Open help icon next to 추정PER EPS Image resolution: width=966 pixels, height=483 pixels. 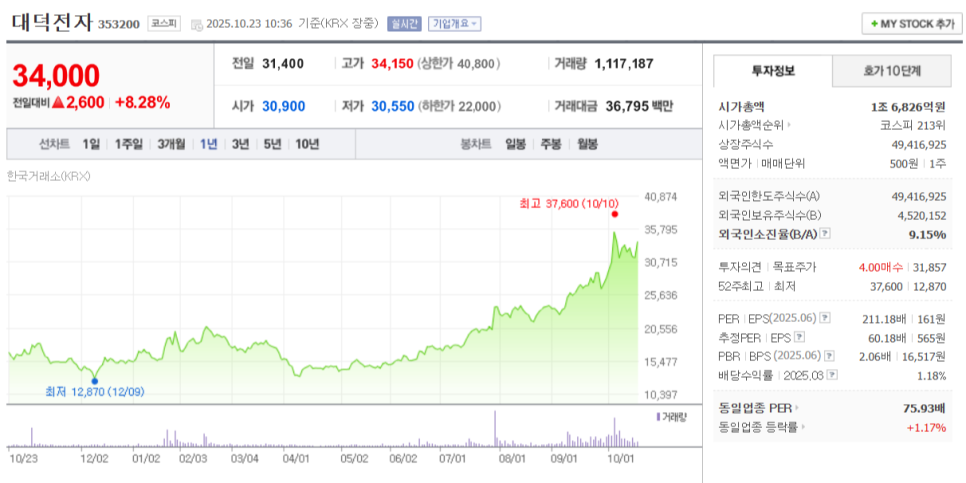coord(800,338)
